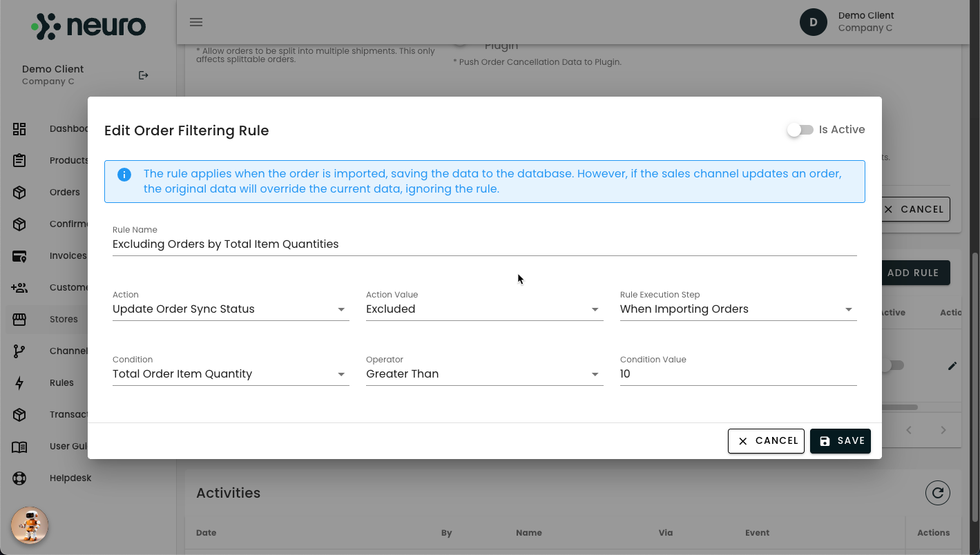Toggle the Is Active switch
The width and height of the screenshot is (980, 555).
click(800, 130)
